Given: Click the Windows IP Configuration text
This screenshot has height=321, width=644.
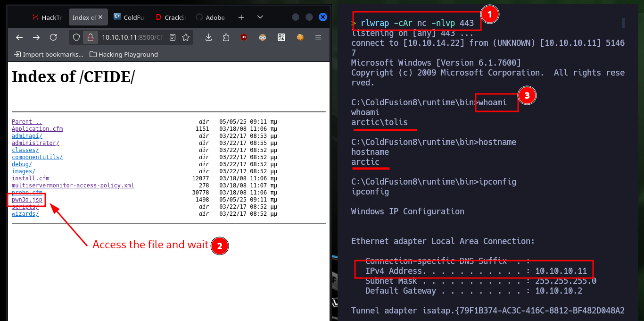Looking at the screenshot, I should coord(408,211).
